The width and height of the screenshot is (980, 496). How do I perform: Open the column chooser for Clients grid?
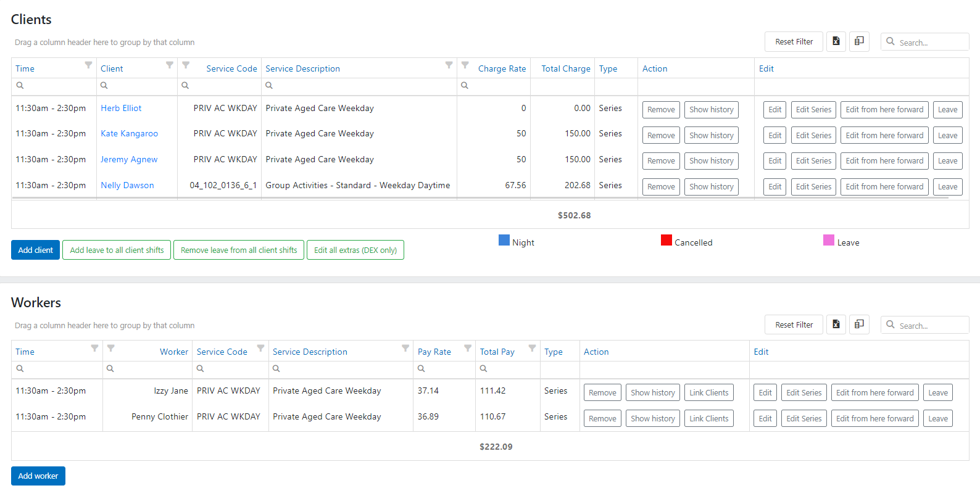859,41
